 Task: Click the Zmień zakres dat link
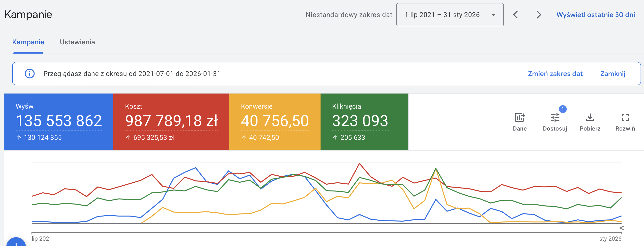(555, 74)
